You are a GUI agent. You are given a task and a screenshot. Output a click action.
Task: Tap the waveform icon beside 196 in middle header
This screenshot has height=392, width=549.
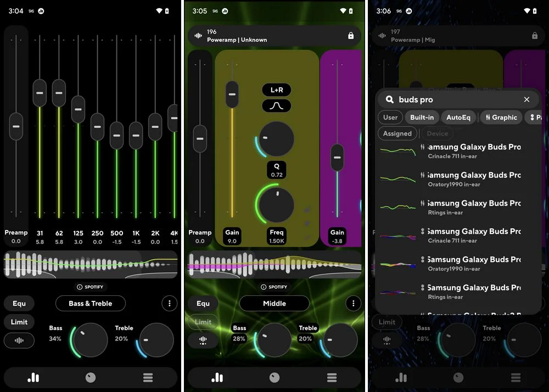(198, 36)
